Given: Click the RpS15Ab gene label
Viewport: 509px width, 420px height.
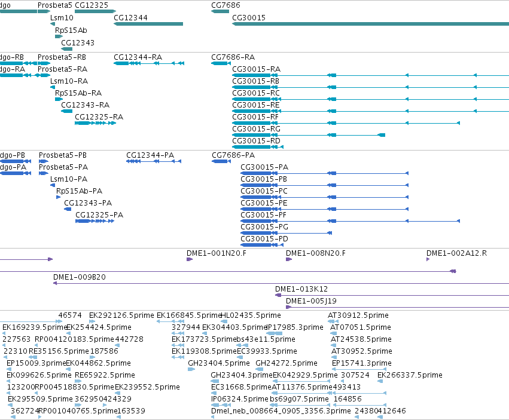Looking at the screenshot, I should click(71, 30).
